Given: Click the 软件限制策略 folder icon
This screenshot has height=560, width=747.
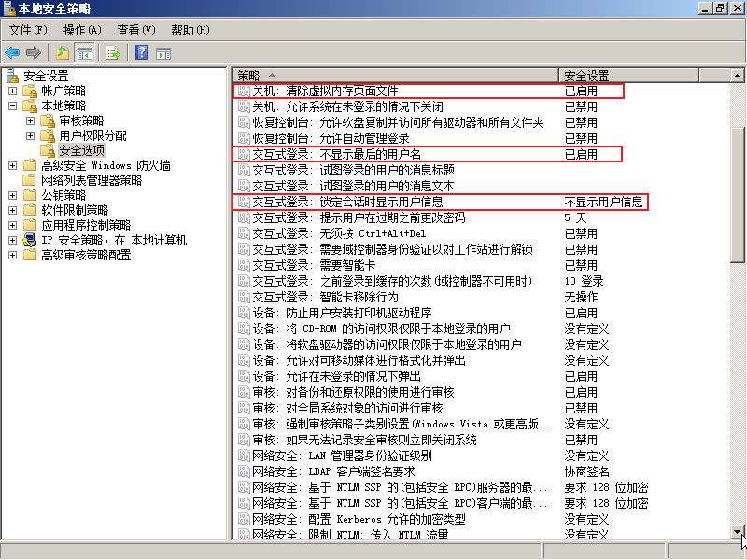Looking at the screenshot, I should coord(30,210).
